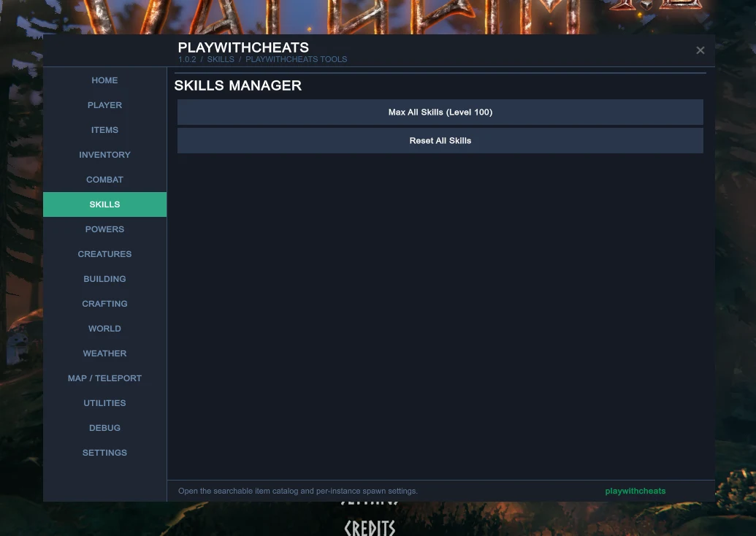
Task: Click the footer hint about item catalog
Action: click(298, 491)
